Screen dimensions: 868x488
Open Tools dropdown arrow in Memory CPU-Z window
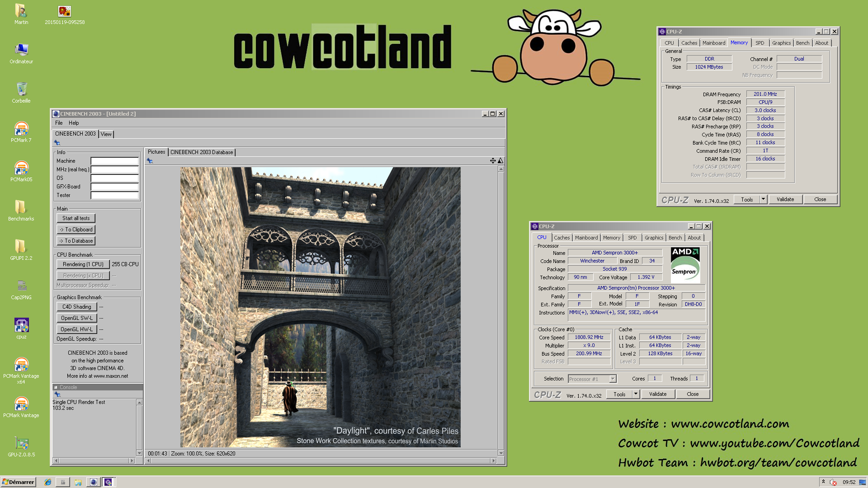(763, 199)
